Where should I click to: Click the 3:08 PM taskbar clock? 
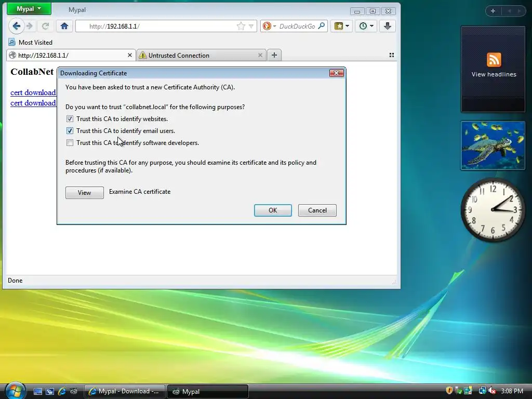(512, 391)
